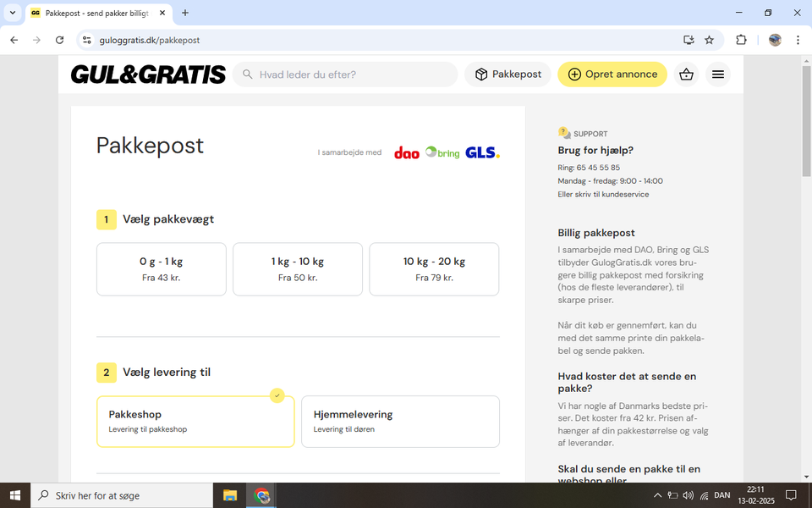Click the browser back arrow
Screen dimensions: 812x508
pyautogui.click(x=14, y=40)
